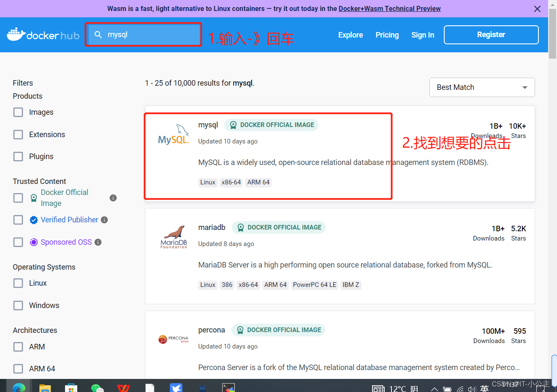Screen dimensions: 557x392
Task: Check the Extensions filter checkbox
Action: point(18,135)
